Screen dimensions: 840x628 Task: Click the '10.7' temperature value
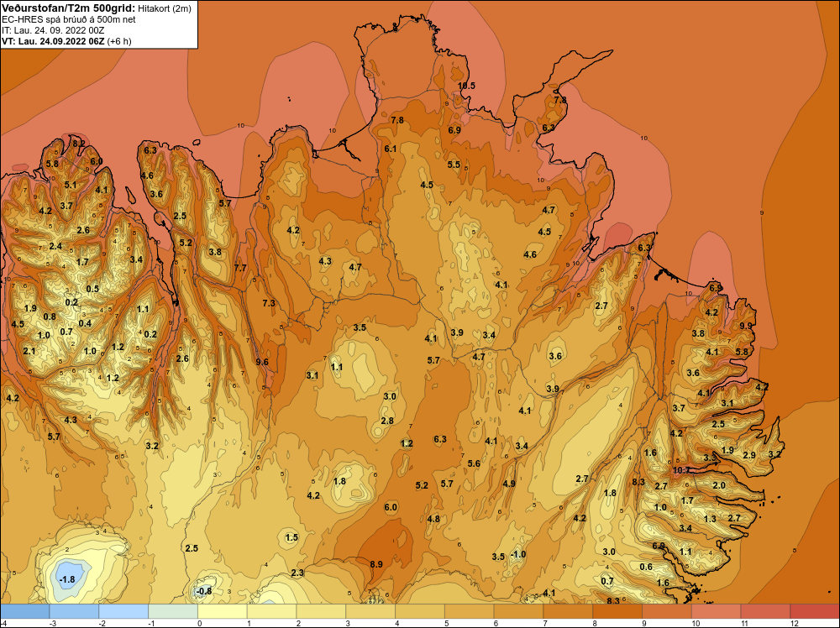(681, 471)
